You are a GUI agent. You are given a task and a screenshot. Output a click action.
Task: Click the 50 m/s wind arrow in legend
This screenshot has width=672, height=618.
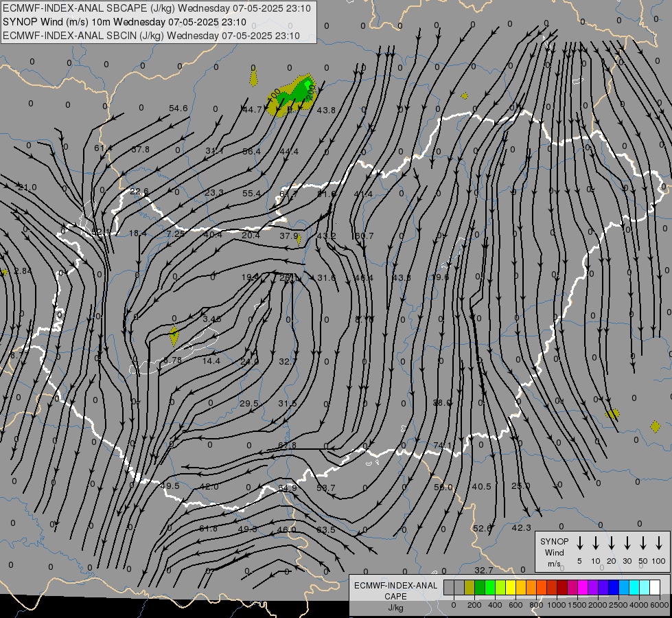click(643, 543)
